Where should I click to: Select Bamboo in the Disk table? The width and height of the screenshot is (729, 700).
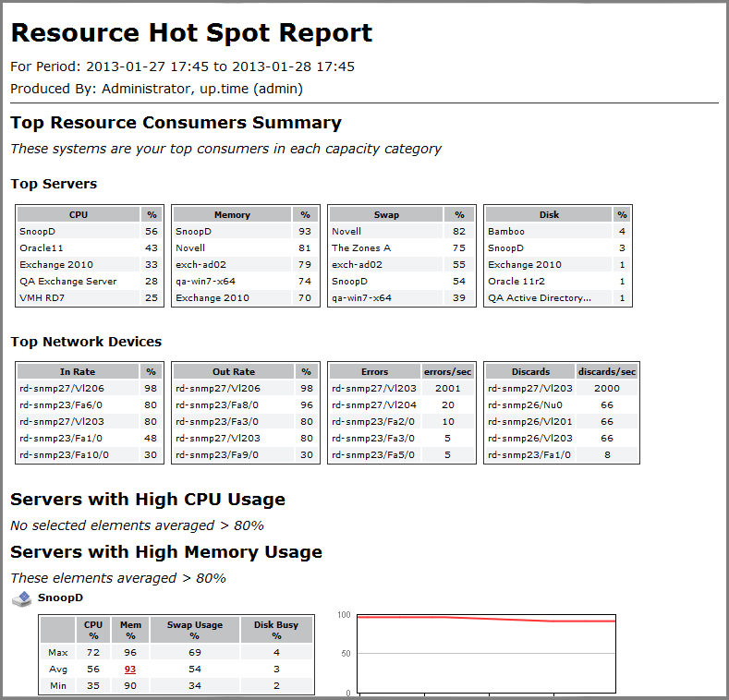click(x=506, y=232)
